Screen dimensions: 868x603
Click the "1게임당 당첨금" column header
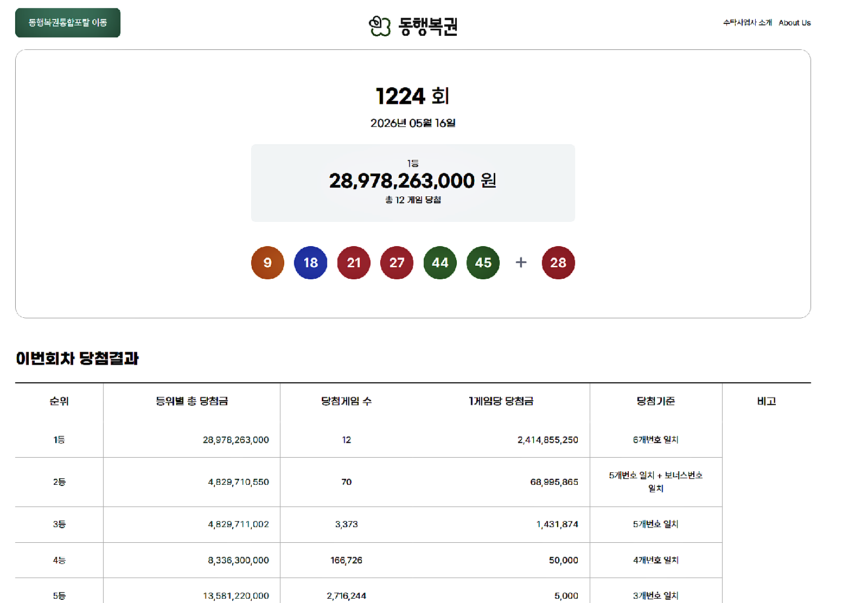coord(501,401)
